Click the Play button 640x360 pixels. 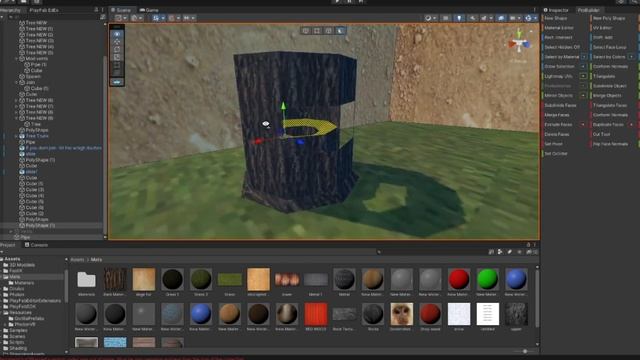click(337, 2)
